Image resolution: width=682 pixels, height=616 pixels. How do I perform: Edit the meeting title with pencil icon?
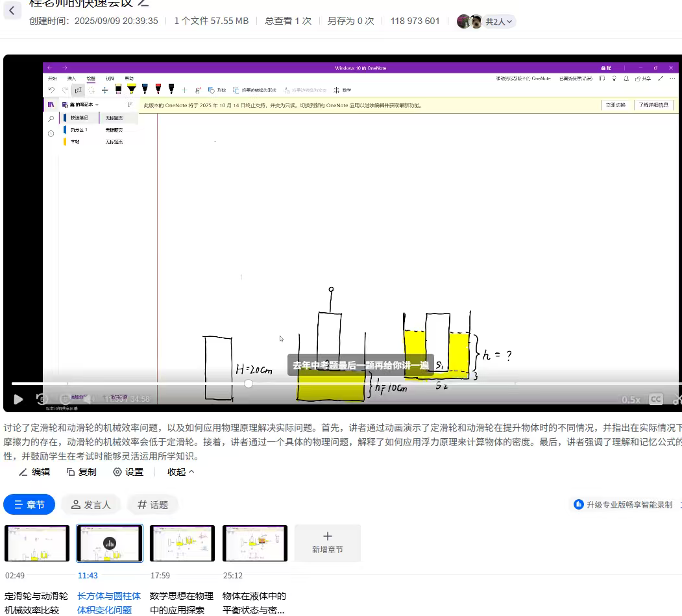click(x=143, y=3)
